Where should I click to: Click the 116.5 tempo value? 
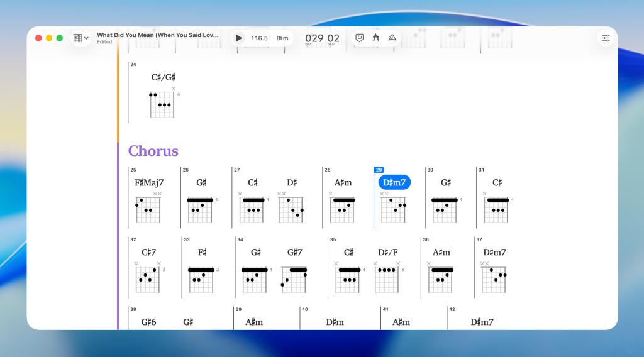[259, 38]
